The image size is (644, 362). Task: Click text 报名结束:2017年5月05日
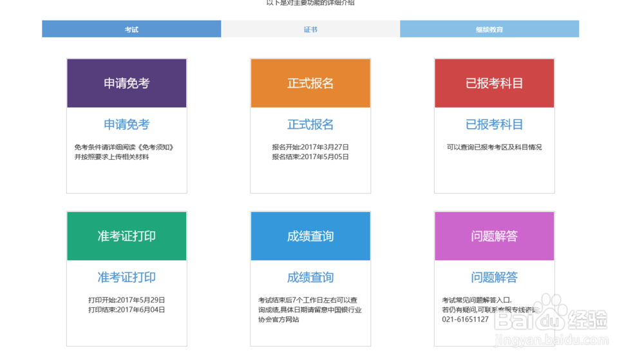(310, 157)
